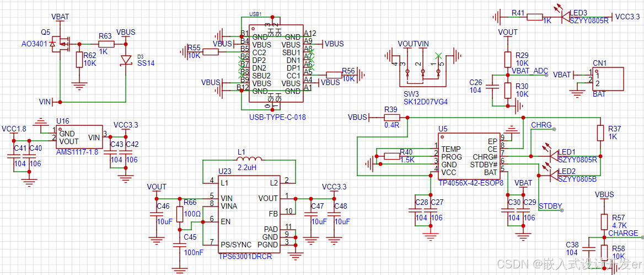Click the TEMP pin name on U5
This screenshot has width=644, height=275.
click(x=451, y=149)
